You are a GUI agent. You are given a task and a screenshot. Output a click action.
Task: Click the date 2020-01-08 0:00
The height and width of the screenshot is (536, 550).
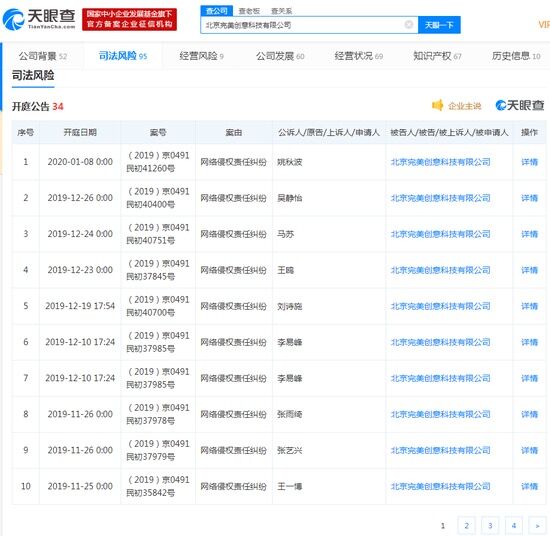(80, 162)
